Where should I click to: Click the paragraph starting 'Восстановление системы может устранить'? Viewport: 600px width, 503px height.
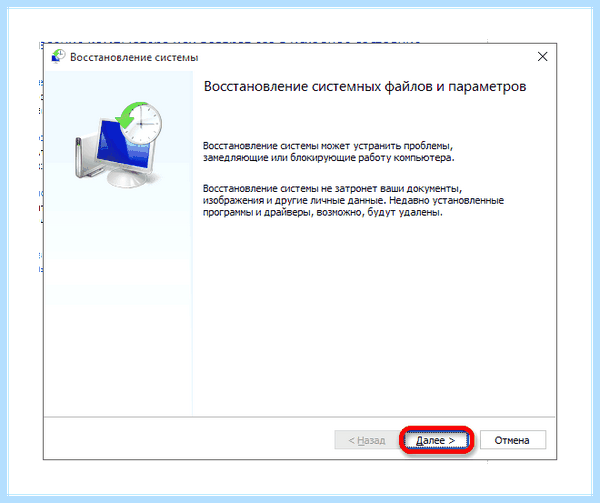[x=329, y=152]
